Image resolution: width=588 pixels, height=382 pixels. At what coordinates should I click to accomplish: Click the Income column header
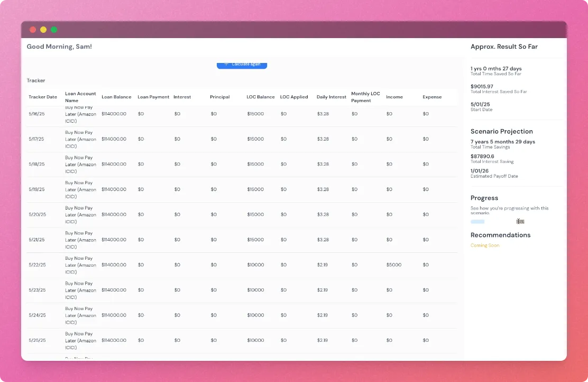[x=393, y=97]
